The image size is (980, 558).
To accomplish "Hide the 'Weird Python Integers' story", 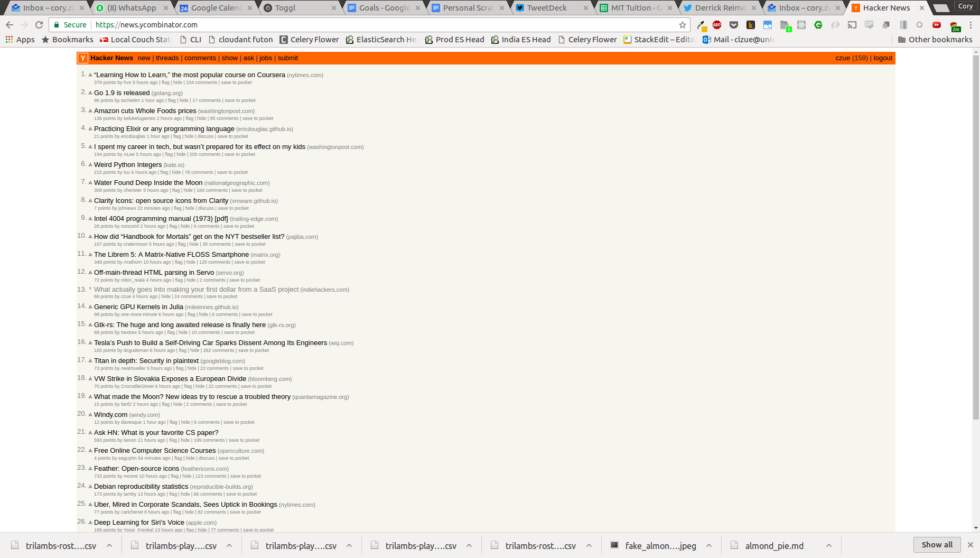I will coord(176,172).
